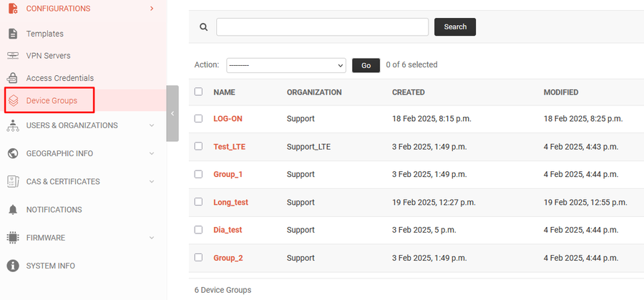Open the Long_test device group link
This screenshot has width=644, height=300.
[230, 203]
